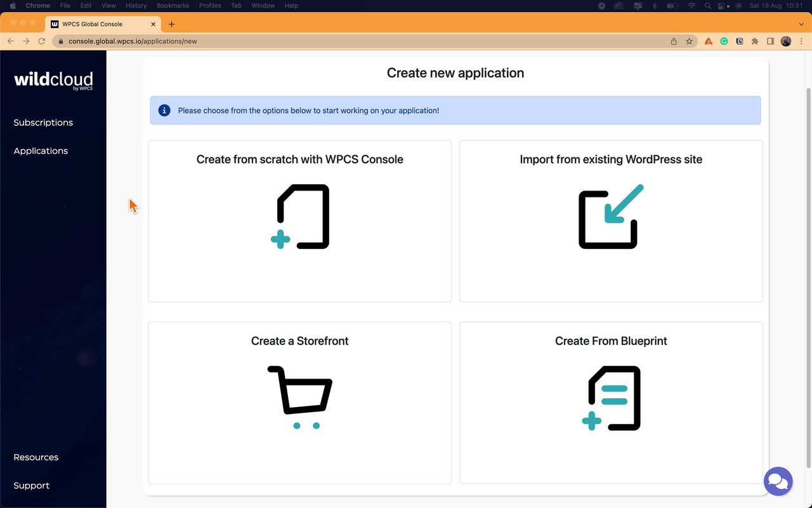Select the WPCS Global Console tab
This screenshot has width=812, height=508.
pos(103,24)
